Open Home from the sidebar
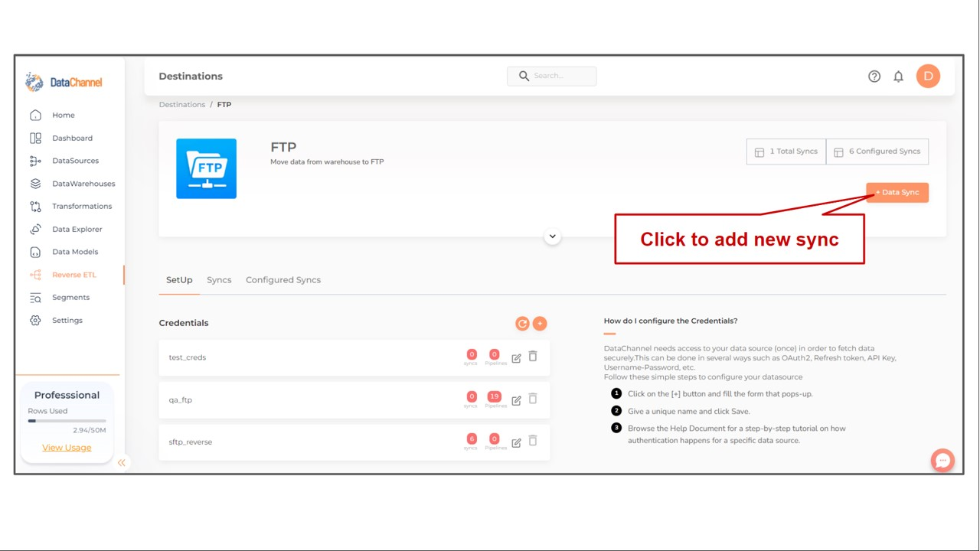This screenshot has height=551, width=980. [x=63, y=116]
